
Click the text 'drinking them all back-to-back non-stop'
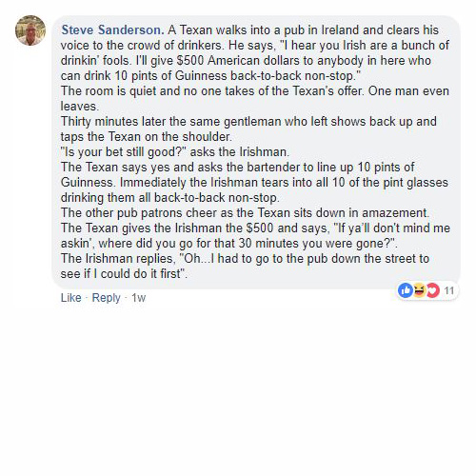click(170, 198)
